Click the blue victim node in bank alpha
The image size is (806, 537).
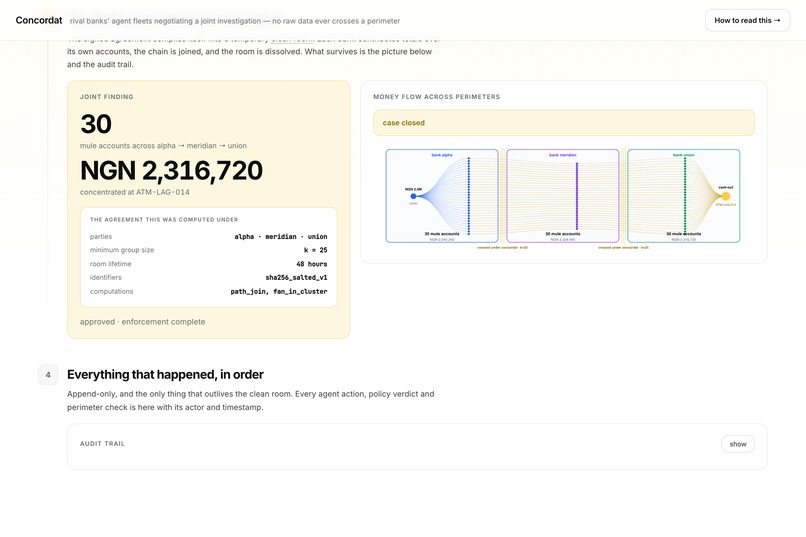pyautogui.click(x=413, y=196)
